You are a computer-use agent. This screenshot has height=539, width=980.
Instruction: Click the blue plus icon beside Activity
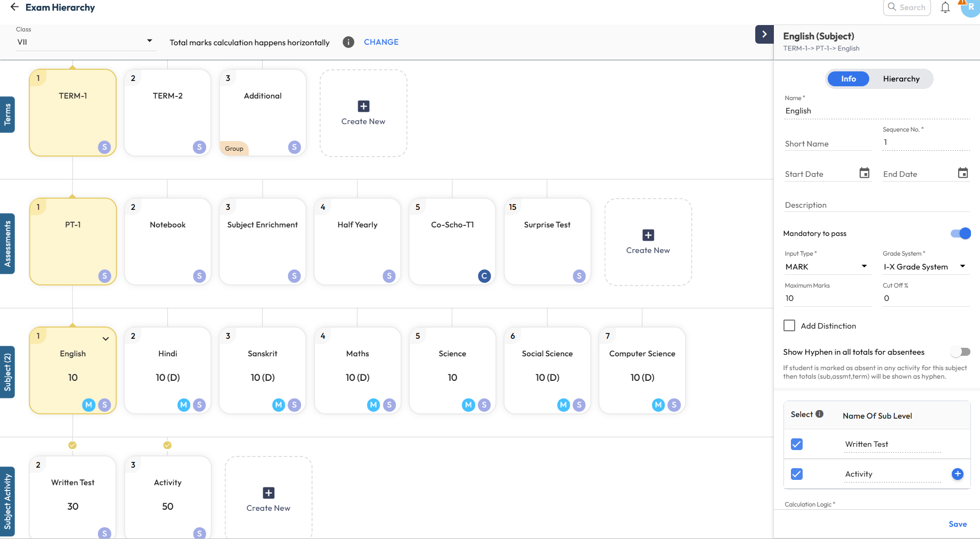click(x=957, y=474)
